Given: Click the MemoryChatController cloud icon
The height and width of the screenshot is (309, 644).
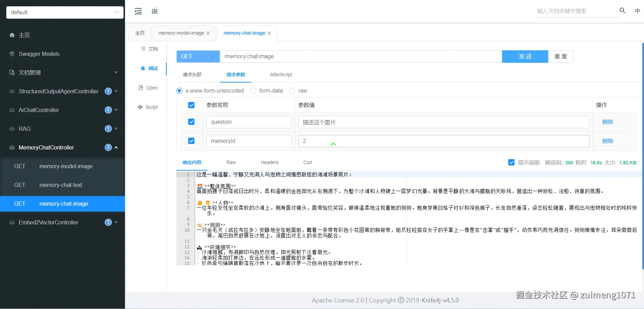Looking at the screenshot, I should pos(12,147).
